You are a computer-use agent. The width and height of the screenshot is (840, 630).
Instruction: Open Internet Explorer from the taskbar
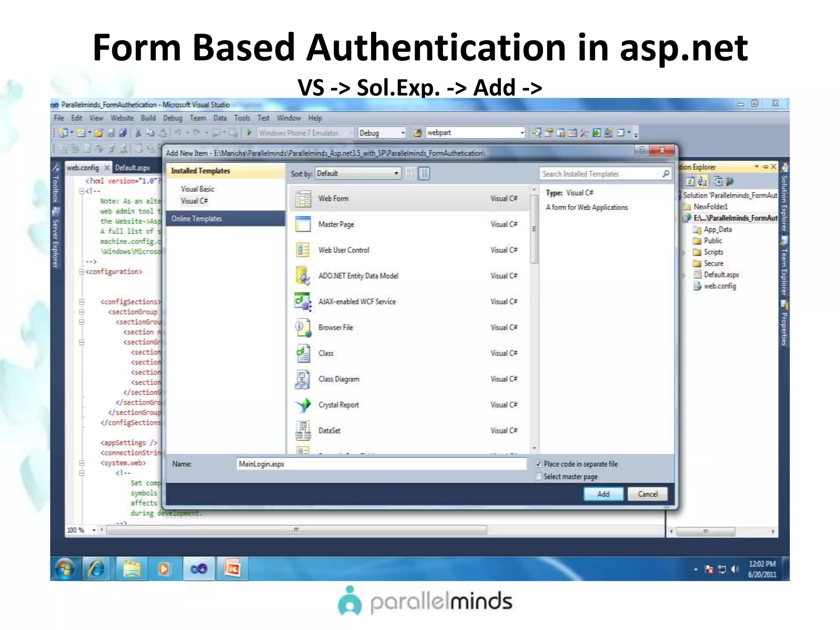(x=96, y=569)
